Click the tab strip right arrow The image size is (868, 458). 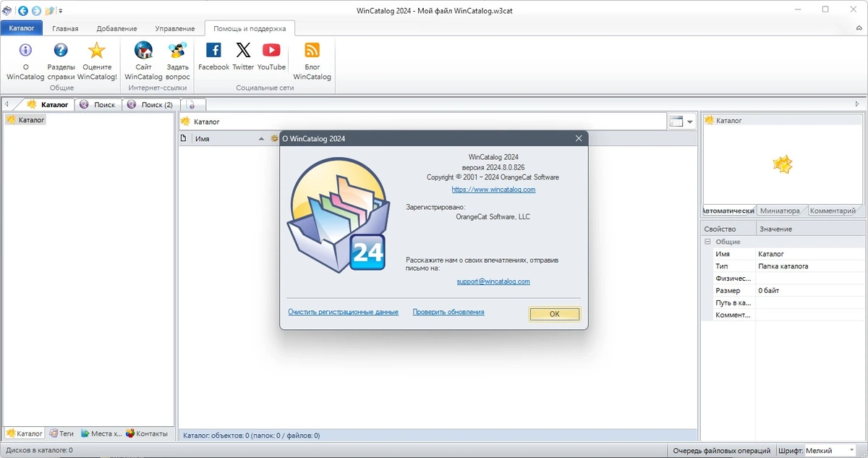(858, 104)
